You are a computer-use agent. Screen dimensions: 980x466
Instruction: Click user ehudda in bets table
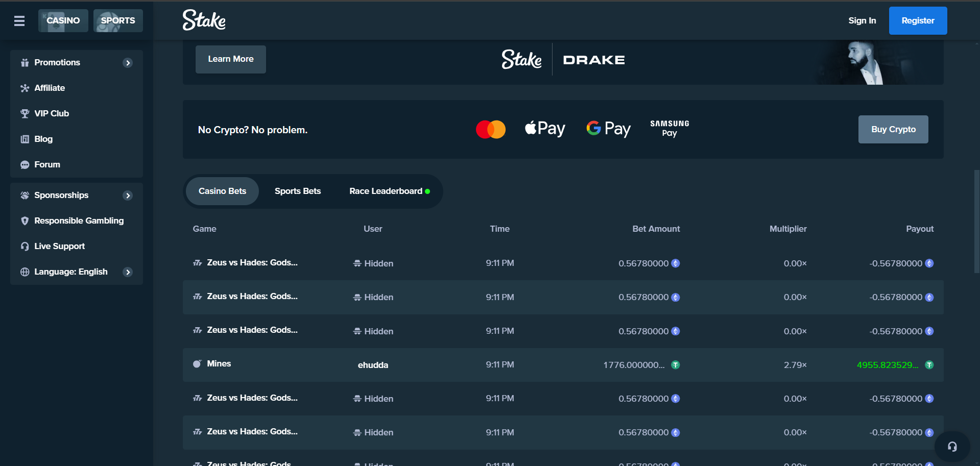[x=373, y=365]
